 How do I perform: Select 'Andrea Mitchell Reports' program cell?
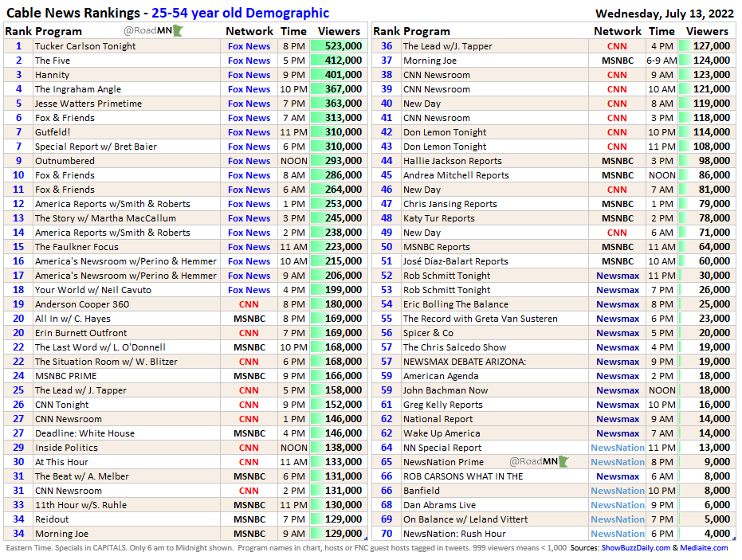tap(495, 175)
